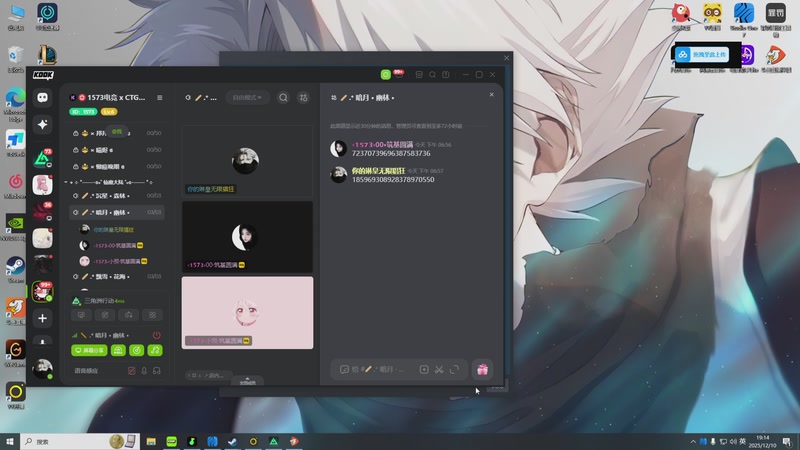800x450 pixels.
Task: Toggle the speaker icon in voice channel header
Action: 188,97
